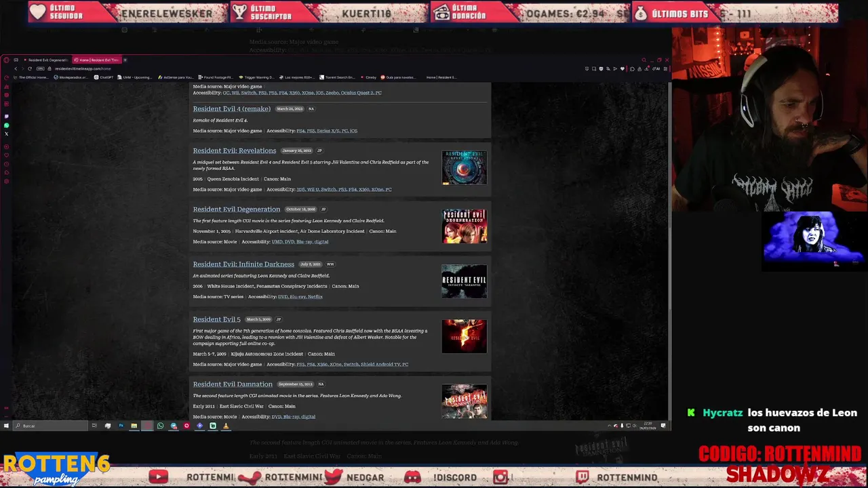Image resolution: width=868 pixels, height=488 pixels.
Task: Switch to the Resident Evil: Degeneration tab
Action: click(x=47, y=60)
